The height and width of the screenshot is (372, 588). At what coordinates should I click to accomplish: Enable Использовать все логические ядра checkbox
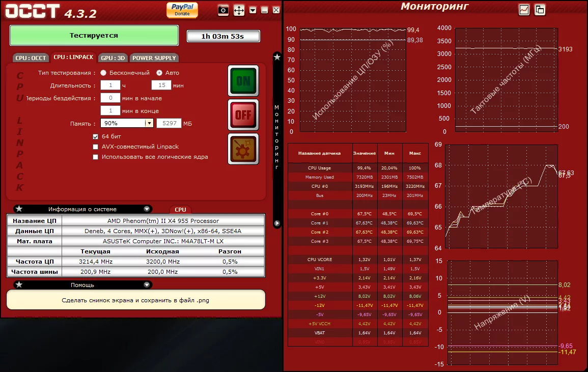(x=95, y=157)
